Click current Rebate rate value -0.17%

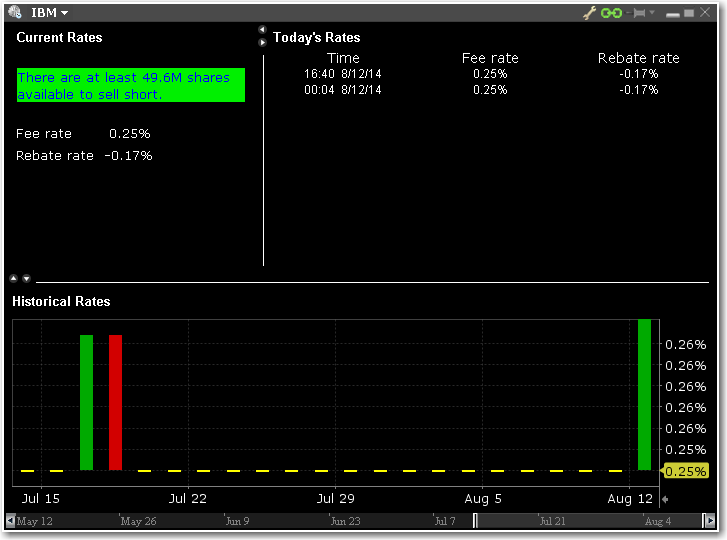pyautogui.click(x=128, y=155)
